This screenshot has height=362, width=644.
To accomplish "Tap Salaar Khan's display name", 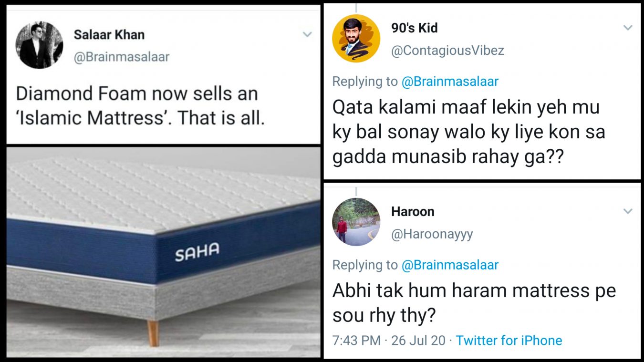I will pos(109,34).
